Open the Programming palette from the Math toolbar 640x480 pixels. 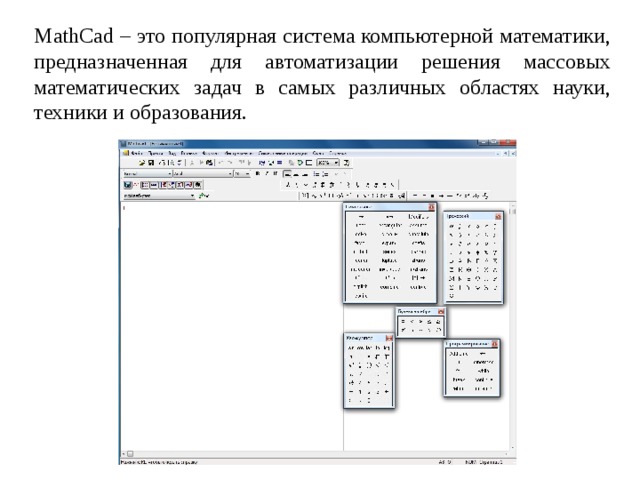click(x=180, y=185)
